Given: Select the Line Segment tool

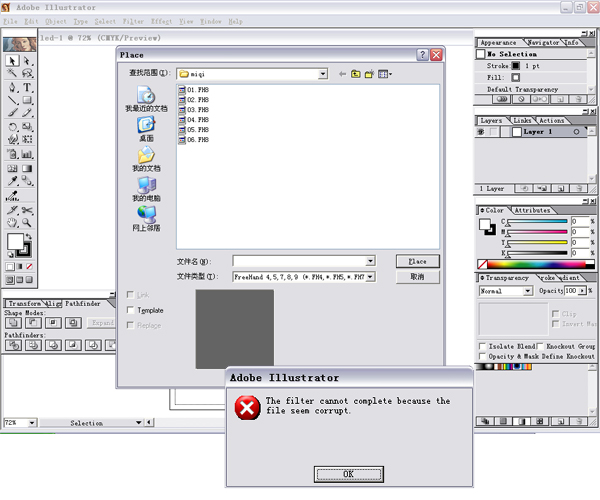Looking at the screenshot, I should coord(12,100).
